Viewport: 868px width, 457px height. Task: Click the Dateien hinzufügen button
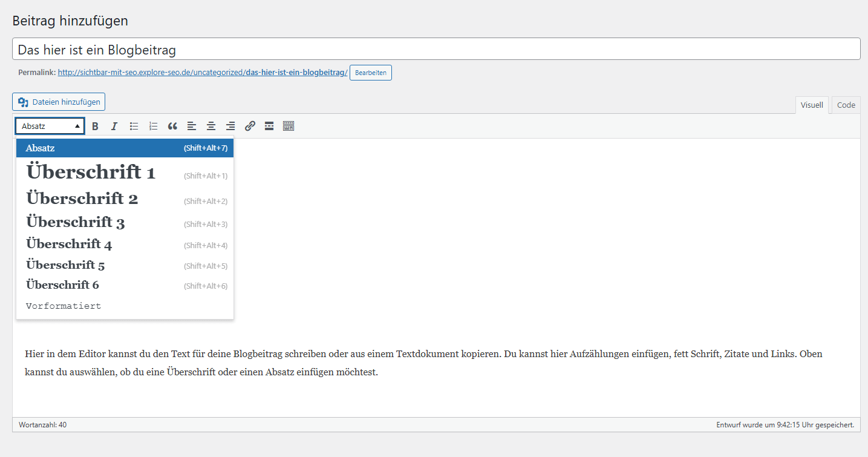[58, 101]
